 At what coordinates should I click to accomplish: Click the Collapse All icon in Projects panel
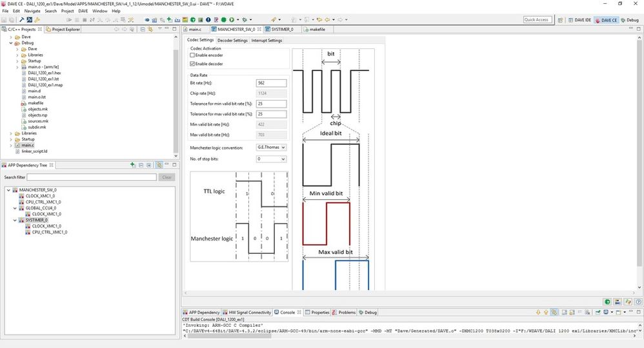pos(143,29)
